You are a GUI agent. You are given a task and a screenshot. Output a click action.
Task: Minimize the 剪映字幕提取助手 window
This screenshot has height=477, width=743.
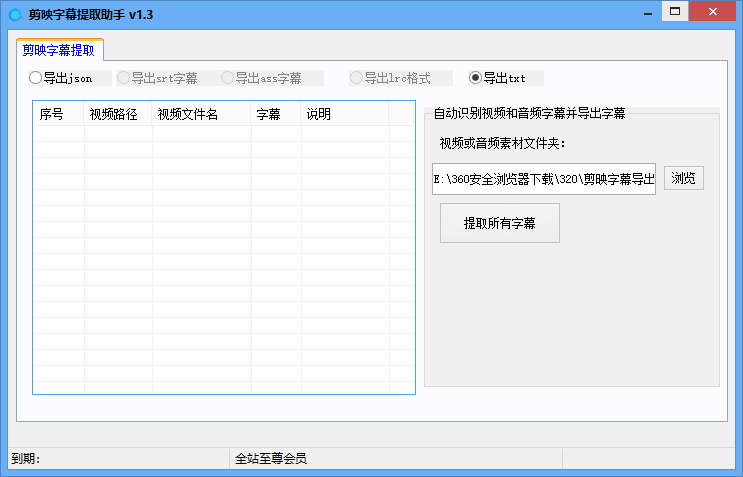[648, 12]
